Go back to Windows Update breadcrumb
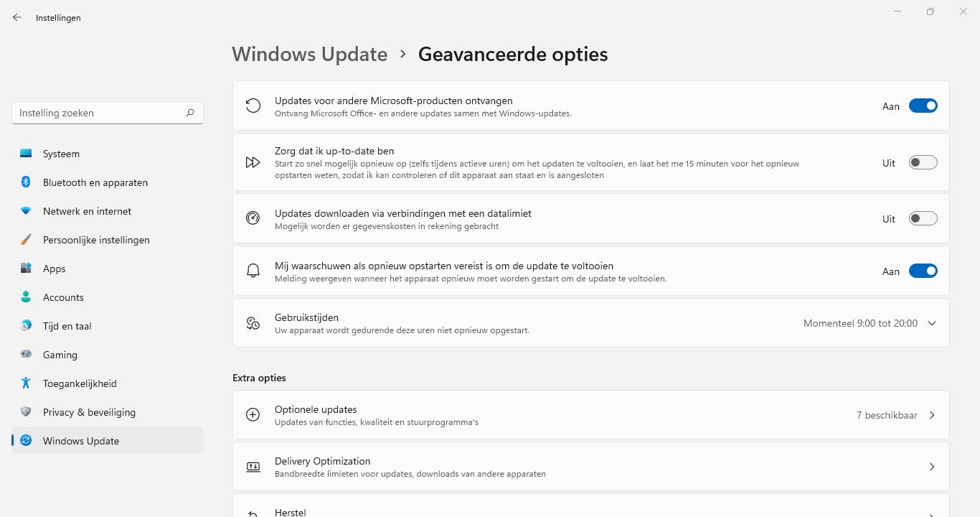 tap(309, 54)
